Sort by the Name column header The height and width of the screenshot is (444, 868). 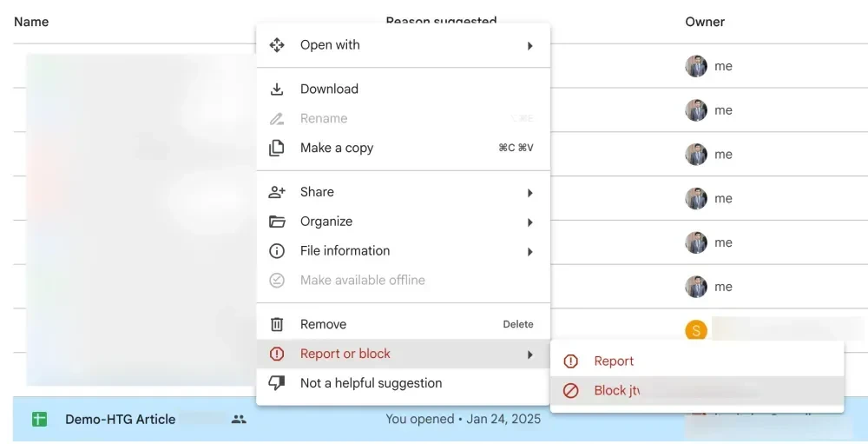click(31, 22)
